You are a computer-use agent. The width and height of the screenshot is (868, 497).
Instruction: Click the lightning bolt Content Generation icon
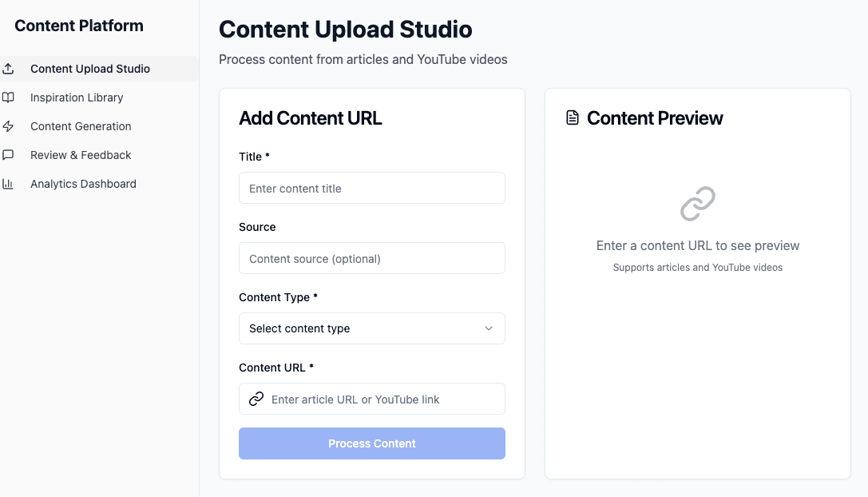click(8, 126)
